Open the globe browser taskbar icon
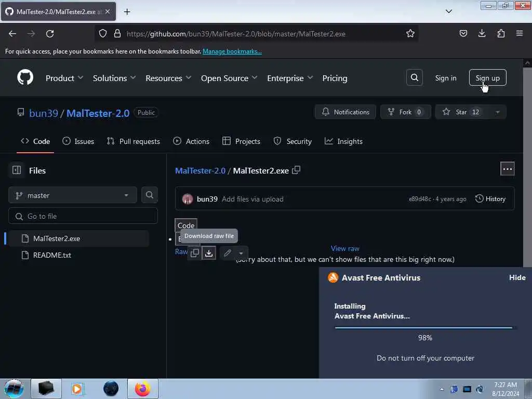The width and height of the screenshot is (532, 399). point(111,389)
